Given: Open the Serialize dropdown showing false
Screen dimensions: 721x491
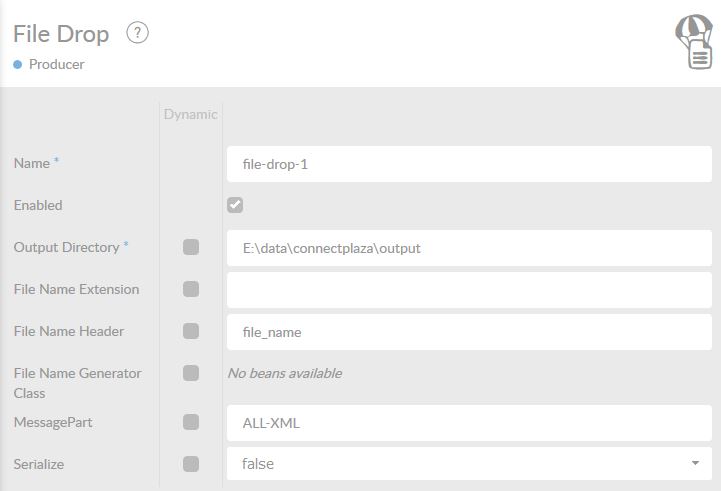Looking at the screenshot, I should tap(469, 464).
